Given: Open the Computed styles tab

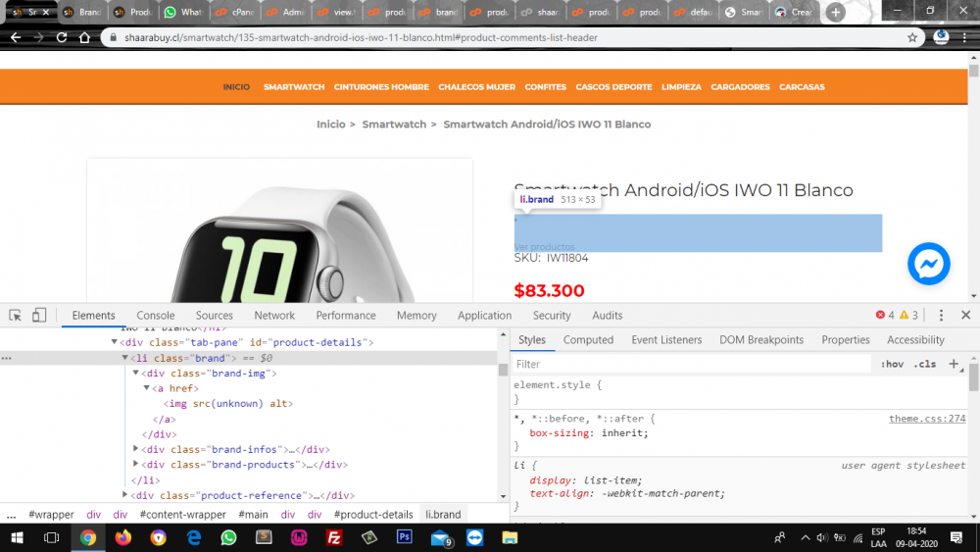Looking at the screenshot, I should (x=588, y=340).
